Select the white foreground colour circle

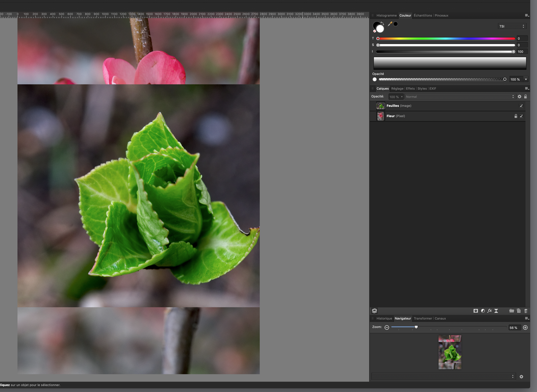[380, 29]
